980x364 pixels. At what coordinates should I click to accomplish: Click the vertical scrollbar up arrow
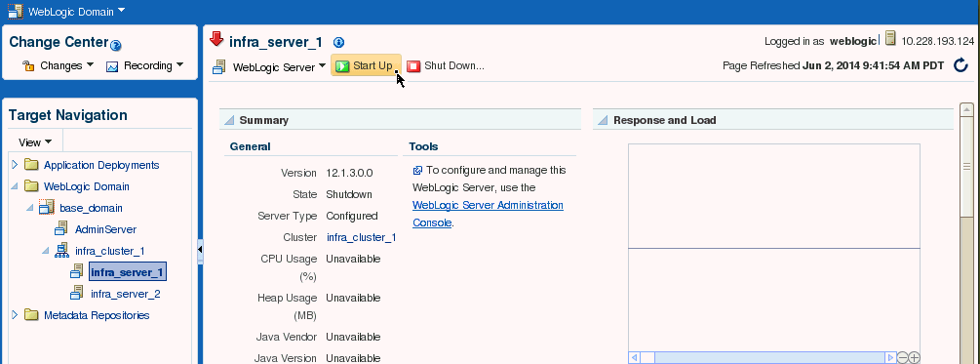point(966,109)
